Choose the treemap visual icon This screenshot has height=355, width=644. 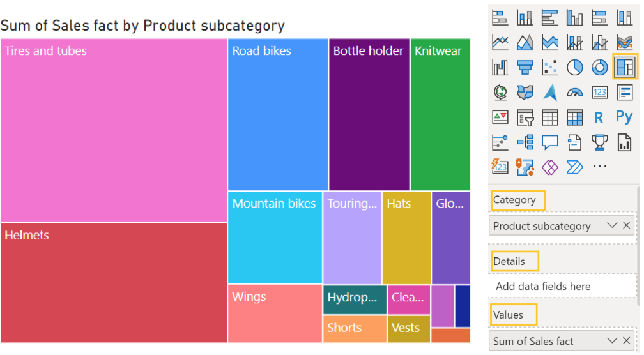click(624, 67)
